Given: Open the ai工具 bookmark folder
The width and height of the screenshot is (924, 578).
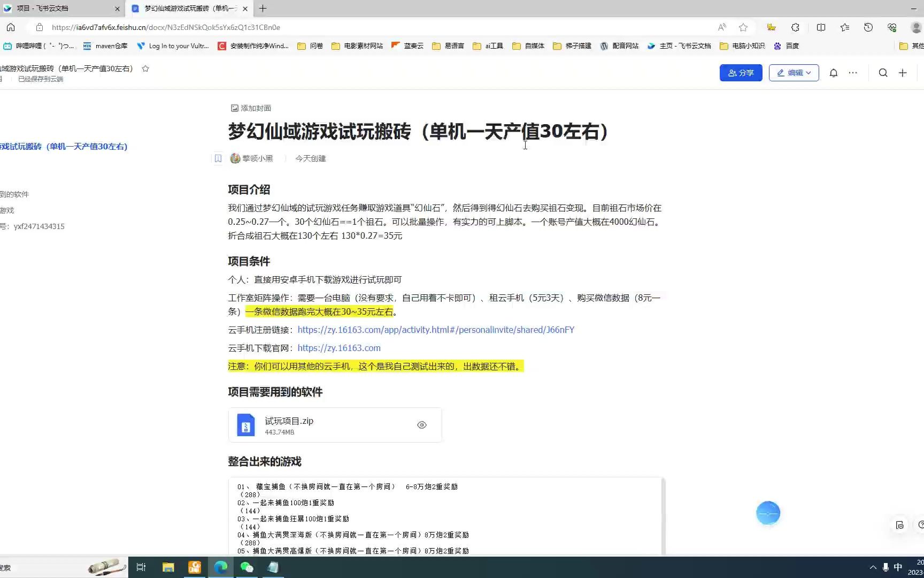Looking at the screenshot, I should click(x=488, y=46).
